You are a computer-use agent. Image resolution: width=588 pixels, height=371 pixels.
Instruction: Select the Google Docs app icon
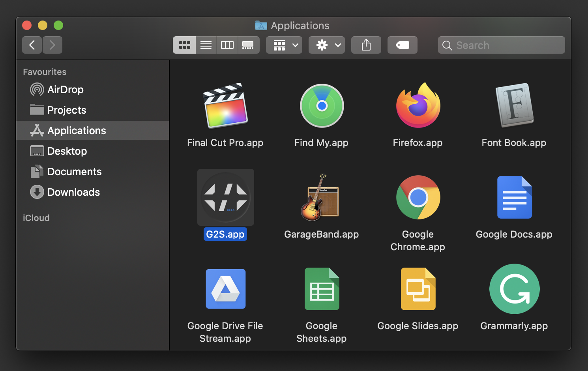514,197
